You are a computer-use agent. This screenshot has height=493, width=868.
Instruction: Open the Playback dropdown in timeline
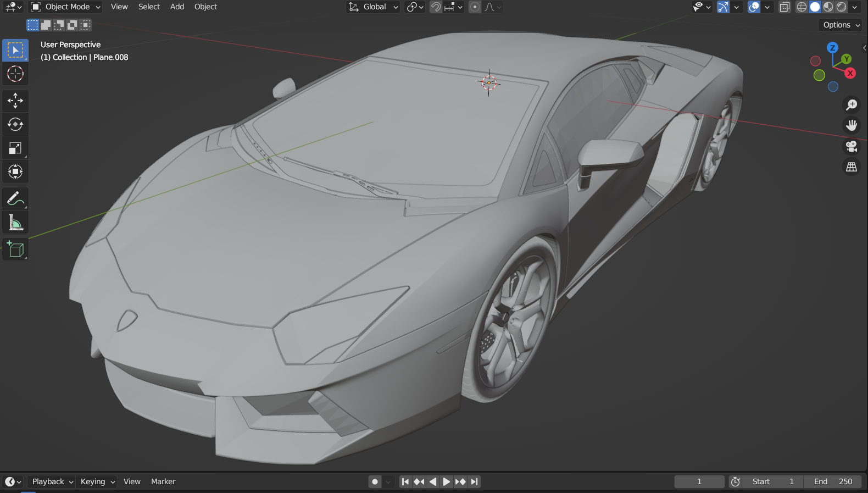(52, 481)
